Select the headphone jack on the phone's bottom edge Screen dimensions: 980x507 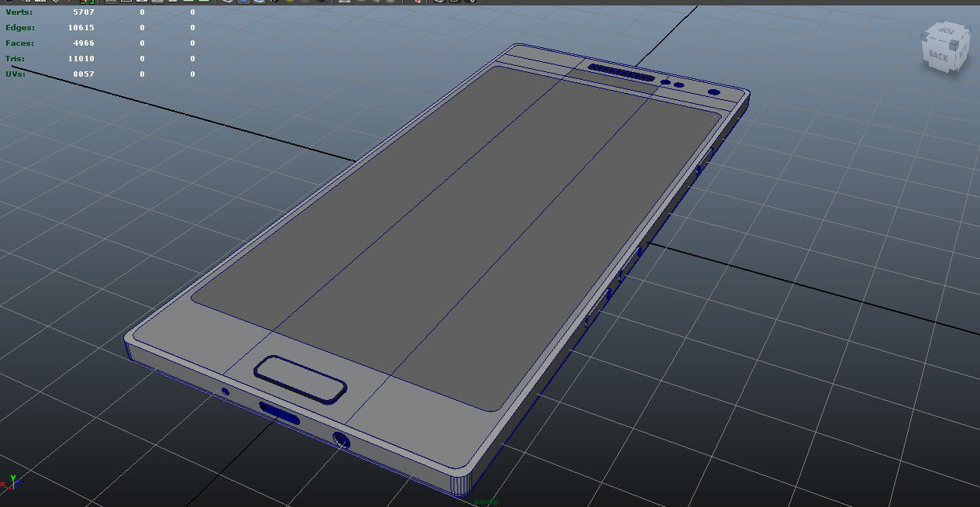(x=341, y=442)
